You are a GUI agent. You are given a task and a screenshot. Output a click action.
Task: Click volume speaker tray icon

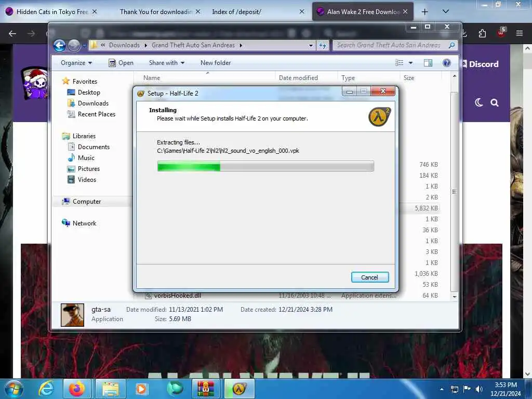pos(479,389)
